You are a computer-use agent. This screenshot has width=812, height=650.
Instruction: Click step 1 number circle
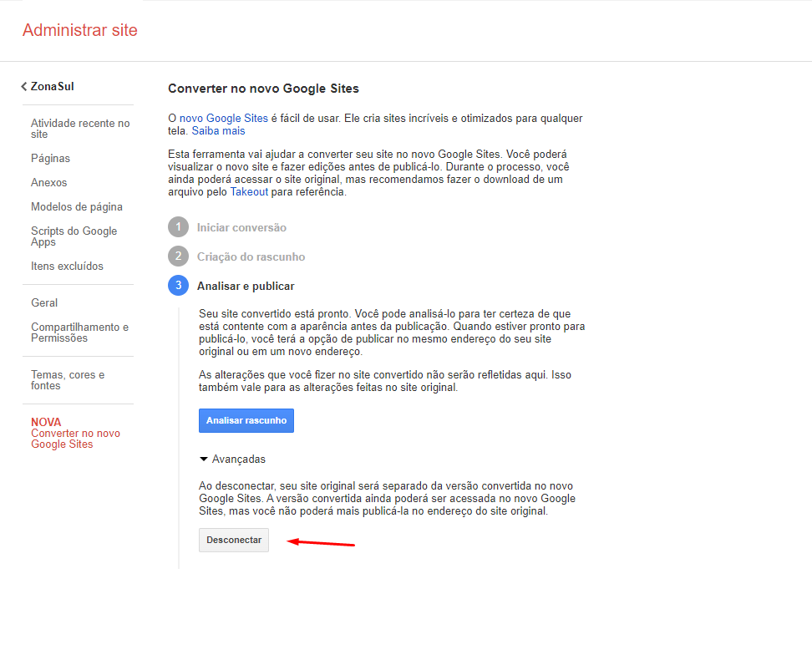pos(178,227)
